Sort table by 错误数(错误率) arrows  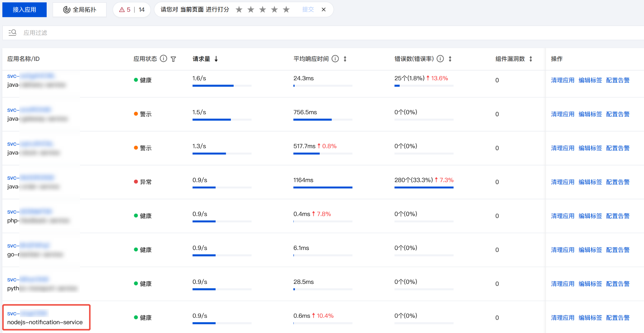coord(450,59)
